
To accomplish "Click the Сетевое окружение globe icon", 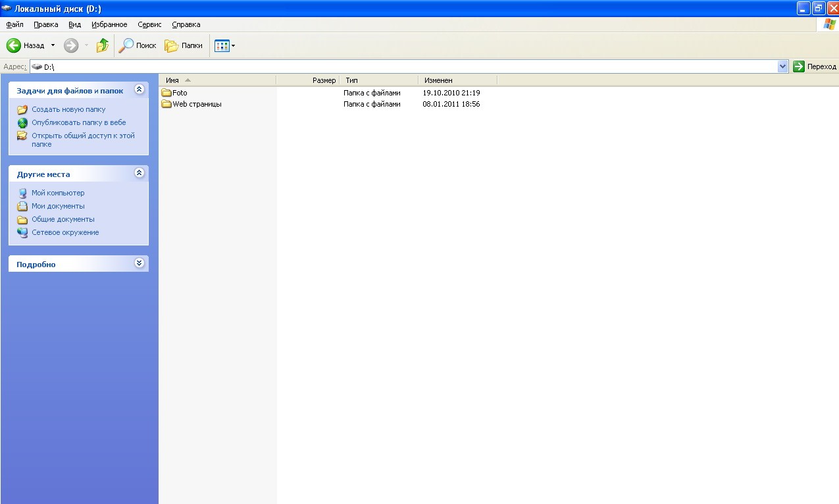I will [22, 233].
